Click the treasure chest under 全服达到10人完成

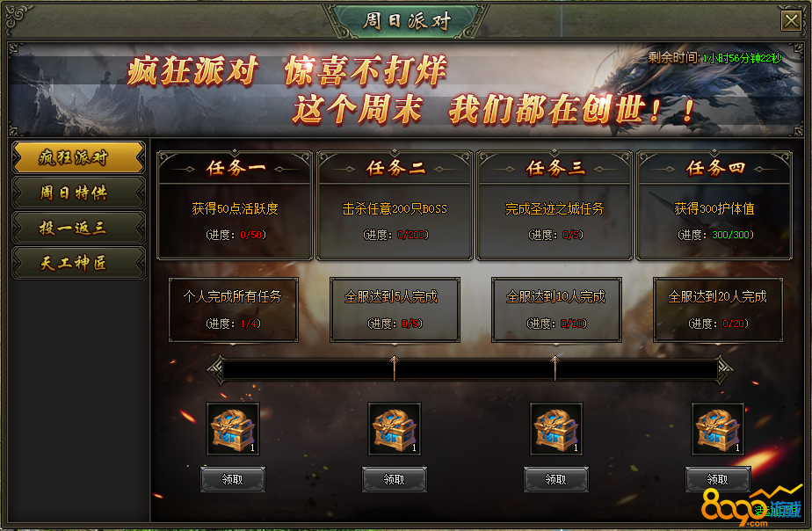(556, 429)
